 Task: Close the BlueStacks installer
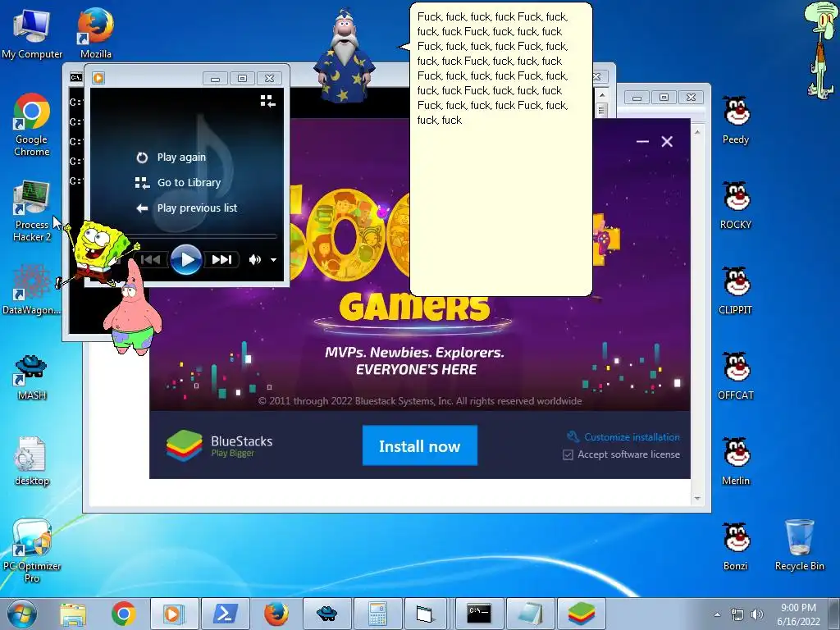[x=667, y=141]
